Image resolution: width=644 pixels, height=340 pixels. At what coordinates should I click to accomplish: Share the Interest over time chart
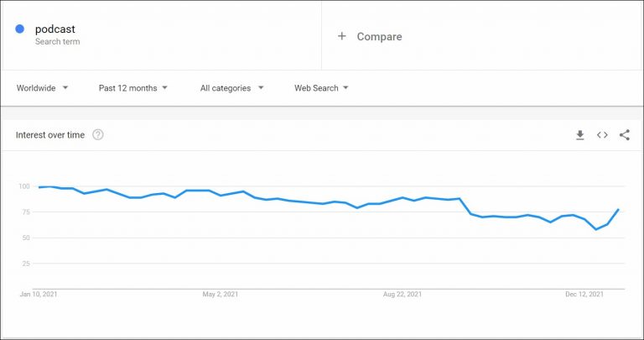pos(625,135)
